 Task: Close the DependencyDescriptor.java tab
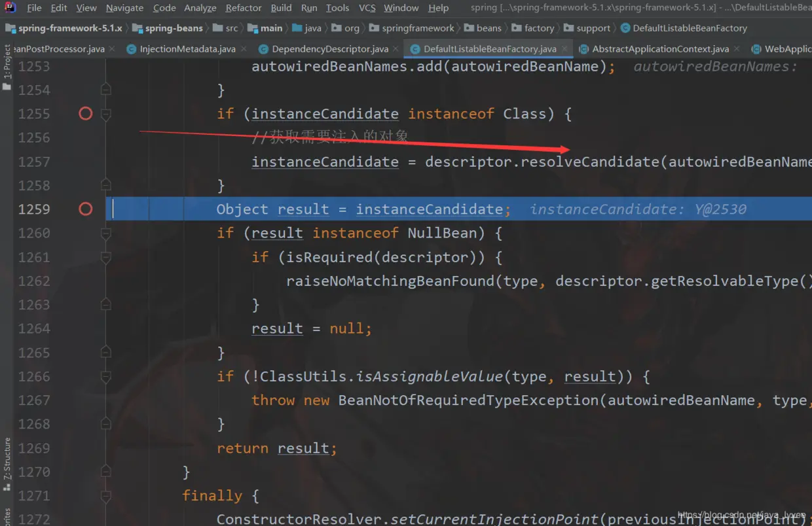(396, 49)
